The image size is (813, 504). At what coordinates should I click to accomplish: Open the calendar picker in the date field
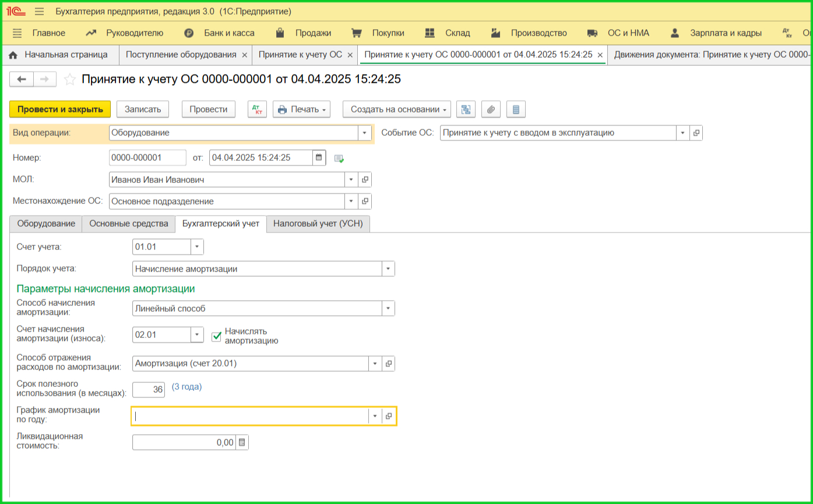click(318, 157)
